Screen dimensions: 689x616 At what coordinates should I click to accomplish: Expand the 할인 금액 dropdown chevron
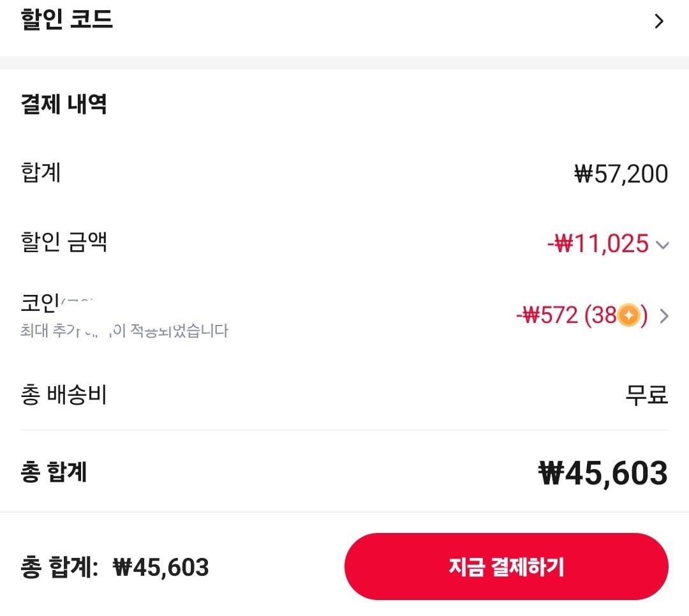[662, 245]
